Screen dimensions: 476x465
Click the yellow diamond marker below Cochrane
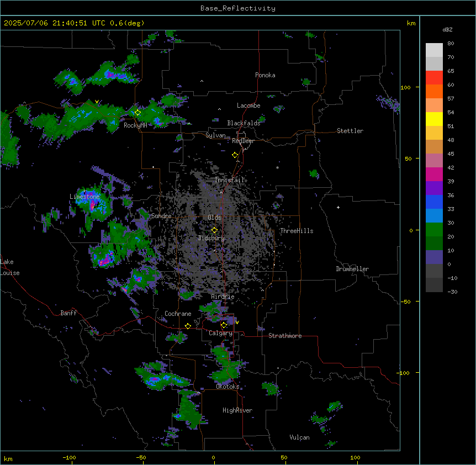tap(188, 326)
